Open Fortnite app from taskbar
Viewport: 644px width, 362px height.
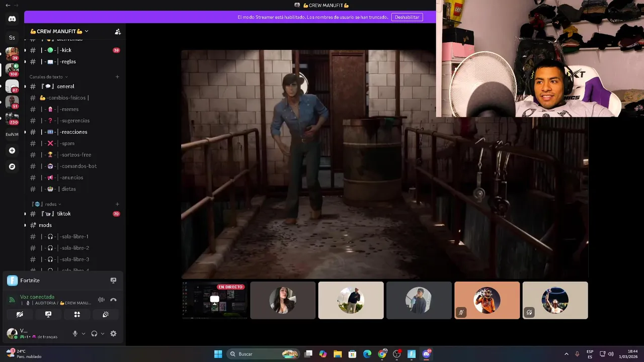[412, 354]
